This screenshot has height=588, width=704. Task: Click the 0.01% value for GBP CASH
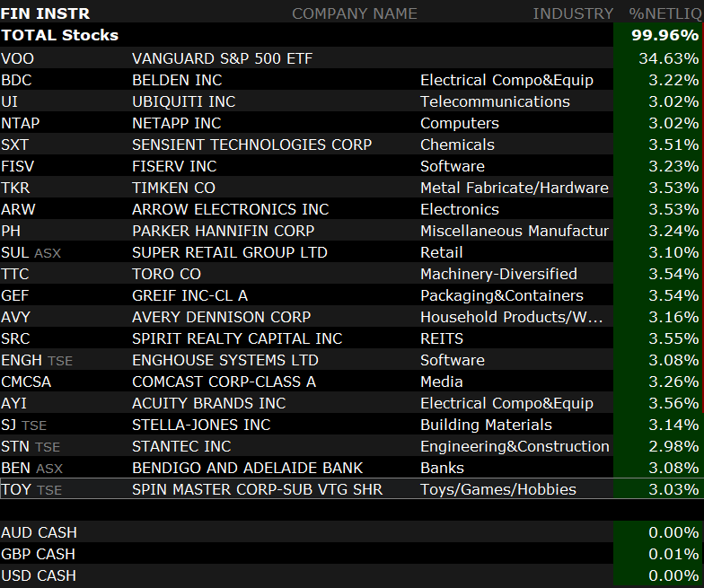673,554
